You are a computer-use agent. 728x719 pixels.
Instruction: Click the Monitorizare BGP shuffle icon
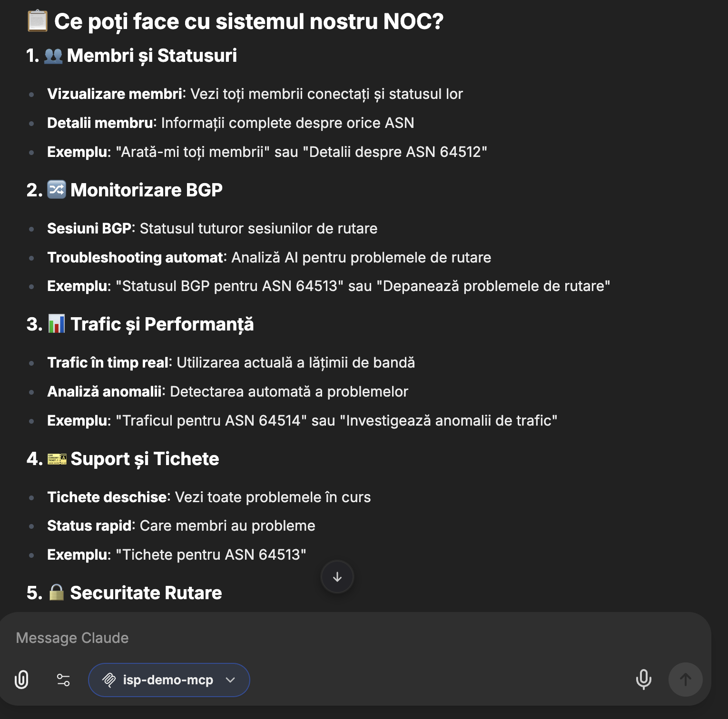pos(56,189)
